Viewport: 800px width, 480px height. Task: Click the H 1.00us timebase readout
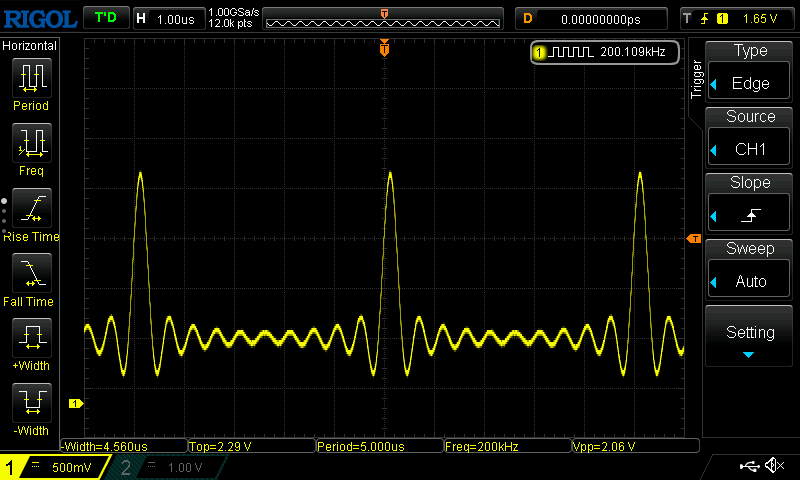169,19
